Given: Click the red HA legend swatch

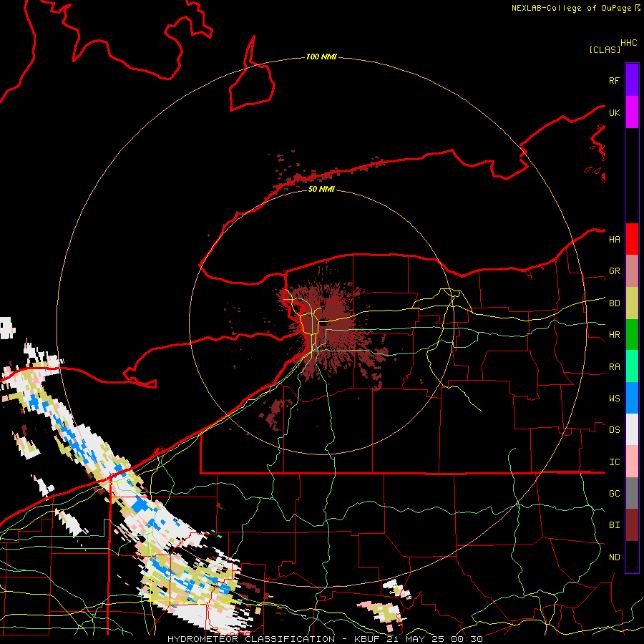Looking at the screenshot, I should click(x=632, y=239).
